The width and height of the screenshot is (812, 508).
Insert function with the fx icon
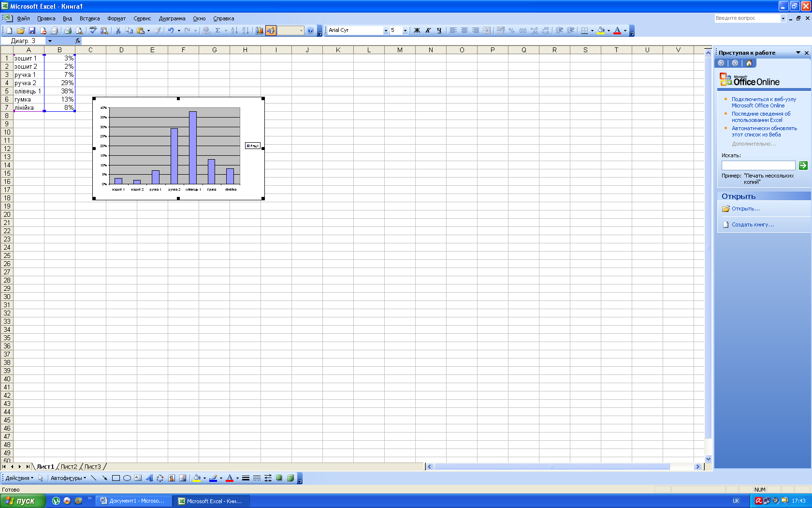tap(78, 41)
